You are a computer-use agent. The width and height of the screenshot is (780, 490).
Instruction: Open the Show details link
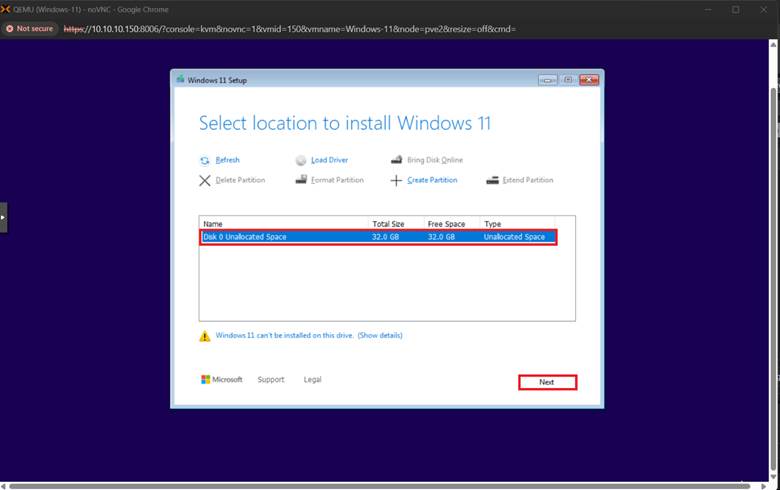pyautogui.click(x=380, y=336)
